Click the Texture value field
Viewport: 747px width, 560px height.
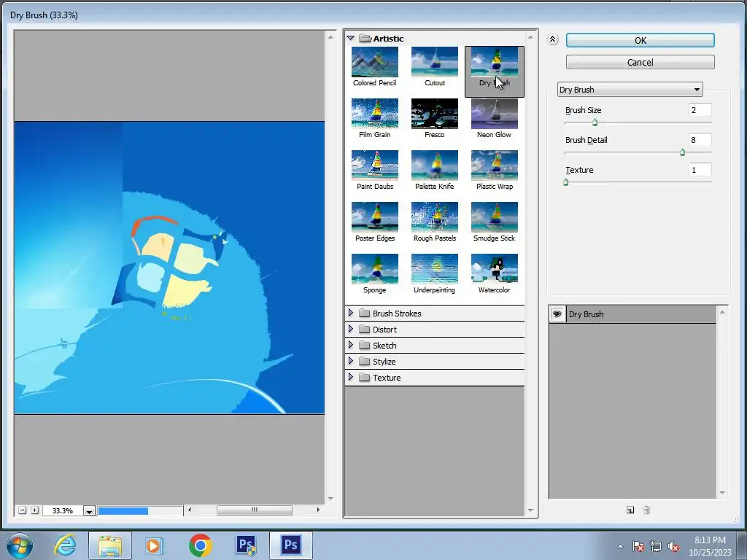click(x=700, y=170)
